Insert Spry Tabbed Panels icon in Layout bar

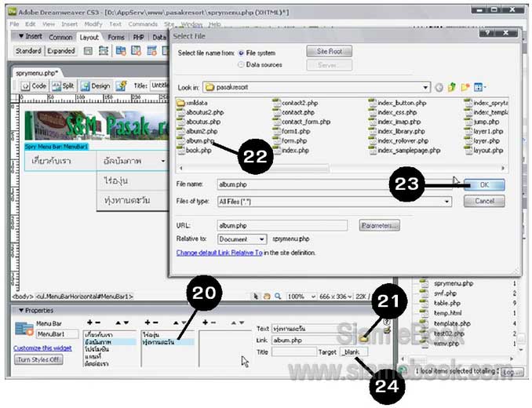136,51
